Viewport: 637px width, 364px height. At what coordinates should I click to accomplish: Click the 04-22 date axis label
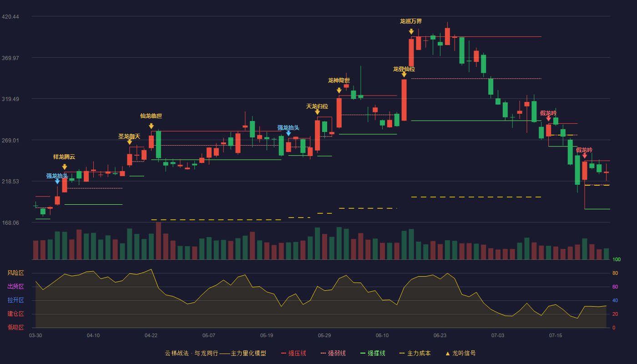(151, 335)
